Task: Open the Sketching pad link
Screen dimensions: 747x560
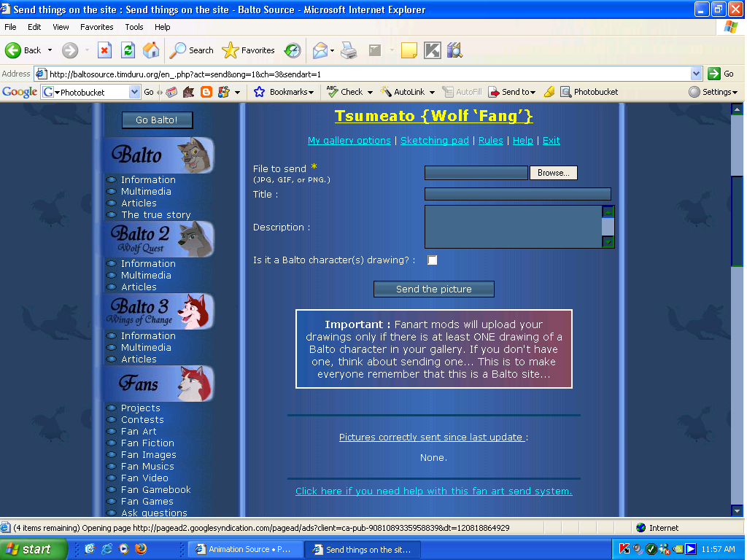Action: [x=435, y=141]
